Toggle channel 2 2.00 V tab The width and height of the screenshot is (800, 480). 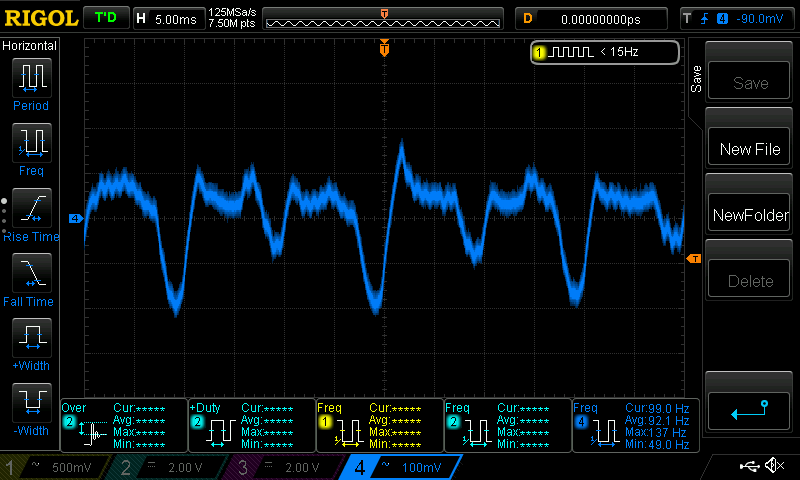(x=168, y=467)
